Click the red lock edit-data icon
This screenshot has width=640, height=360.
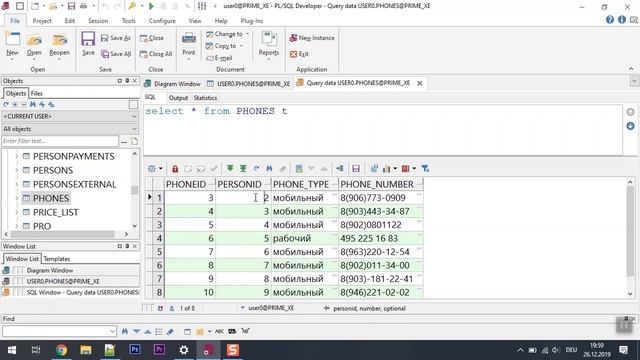pyautogui.click(x=175, y=169)
